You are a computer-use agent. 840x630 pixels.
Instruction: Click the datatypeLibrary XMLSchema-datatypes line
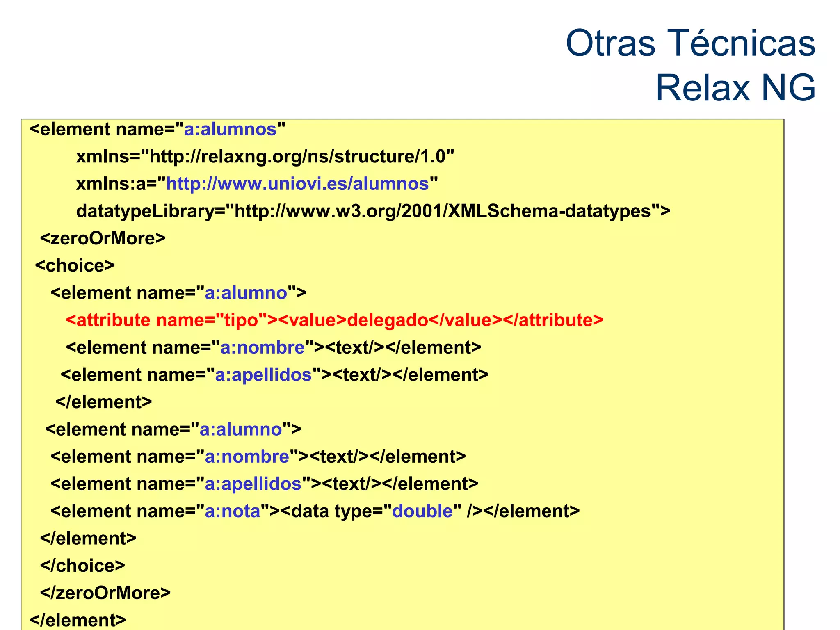click(373, 211)
